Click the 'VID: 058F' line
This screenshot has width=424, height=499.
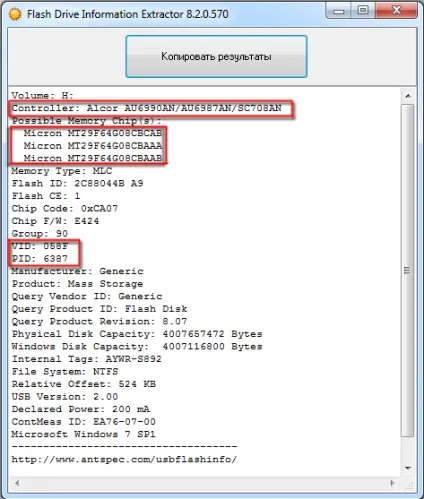(39, 246)
